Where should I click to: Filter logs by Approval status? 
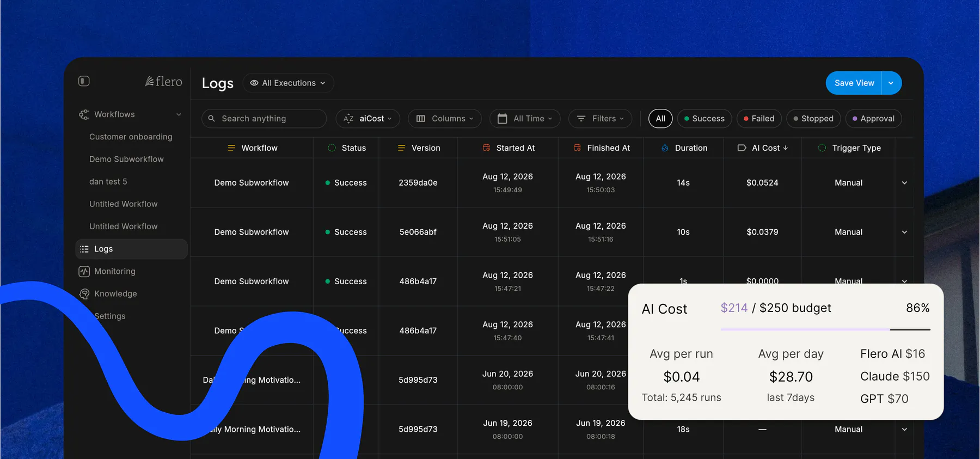click(x=873, y=118)
